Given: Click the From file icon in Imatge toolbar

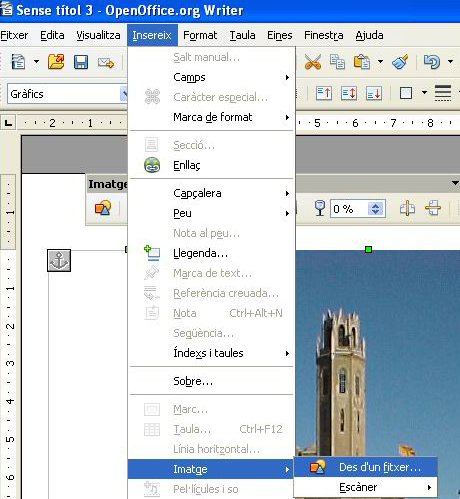Looking at the screenshot, I should pos(103,208).
